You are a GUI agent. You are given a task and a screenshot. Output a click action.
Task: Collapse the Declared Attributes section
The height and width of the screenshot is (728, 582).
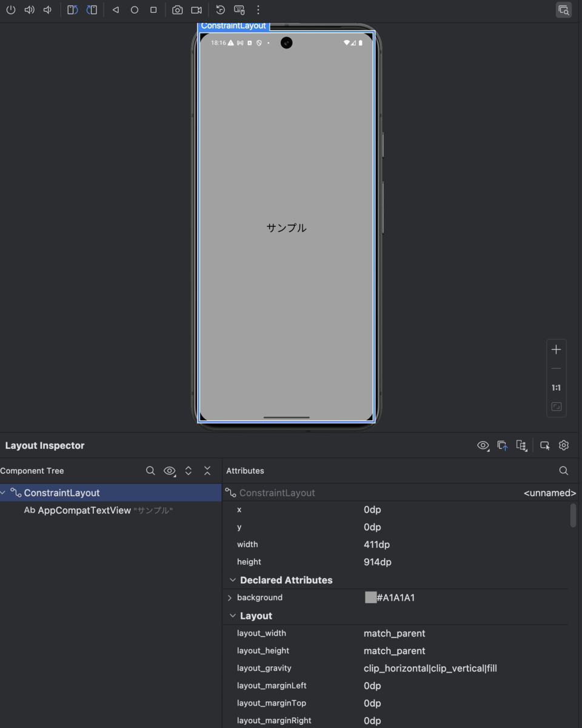232,580
